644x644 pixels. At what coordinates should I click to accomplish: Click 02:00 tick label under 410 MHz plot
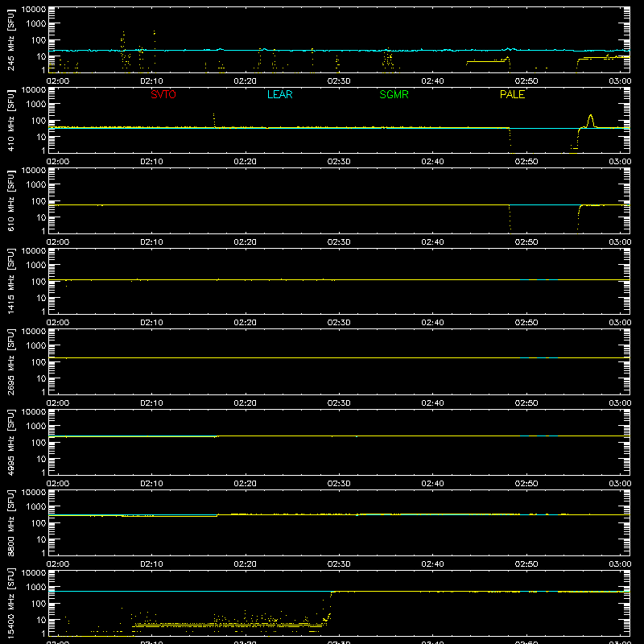click(x=58, y=162)
